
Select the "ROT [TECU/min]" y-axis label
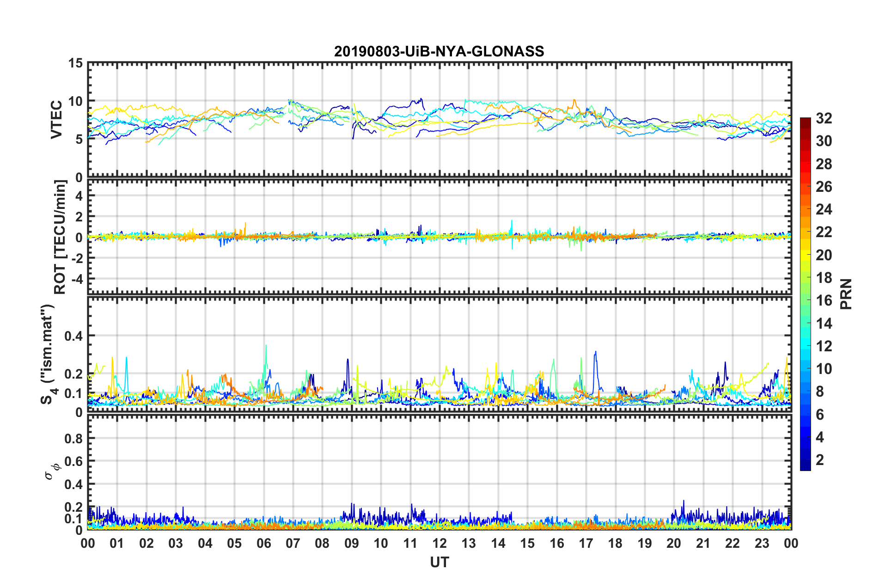click(x=60, y=237)
